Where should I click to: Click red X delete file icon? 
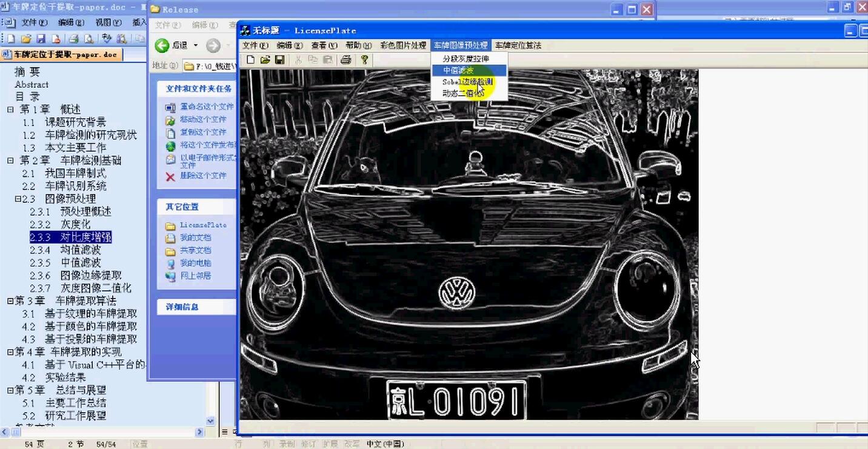pos(170,176)
